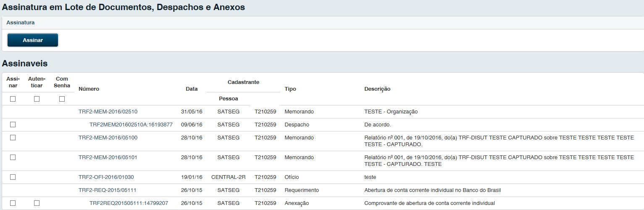644x210 pixels.
Task: Open document TRF2-REQ-2015/05111
Action: (x=108, y=190)
